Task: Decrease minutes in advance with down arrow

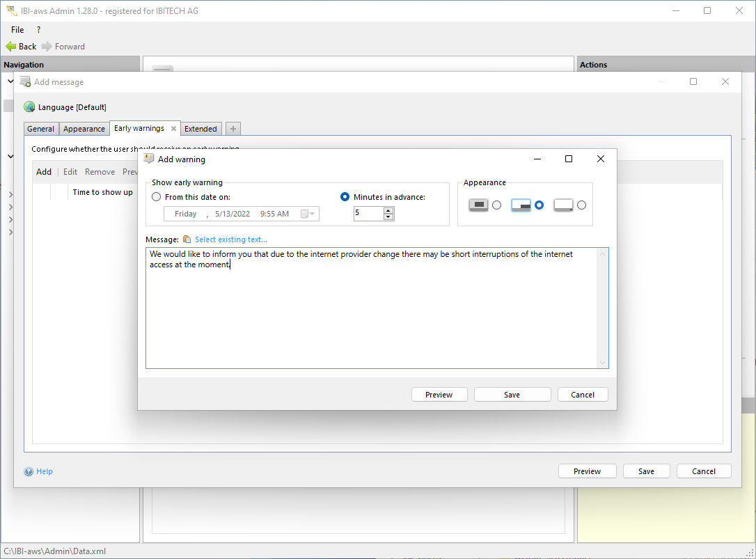Action: (x=388, y=216)
